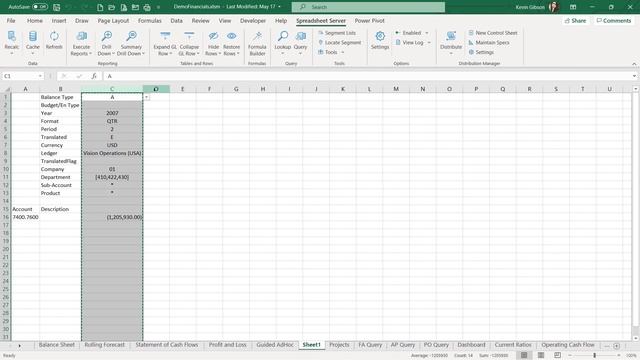
Task: Switch to the Dashboard sheet tab
Action: coord(471,345)
